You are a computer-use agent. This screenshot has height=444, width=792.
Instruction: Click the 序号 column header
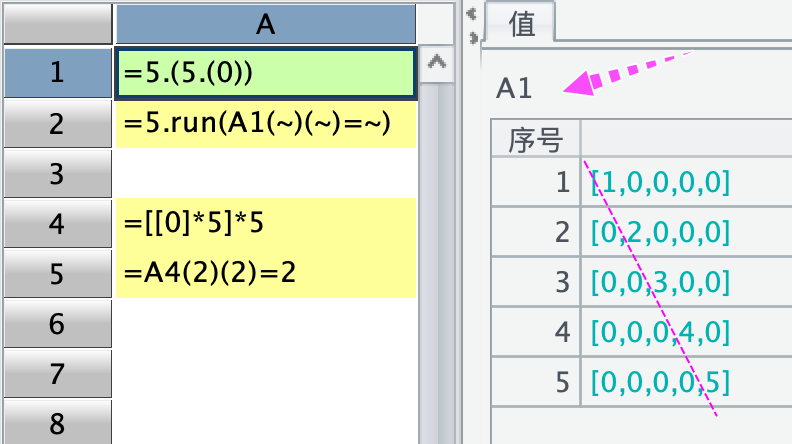[536, 139]
